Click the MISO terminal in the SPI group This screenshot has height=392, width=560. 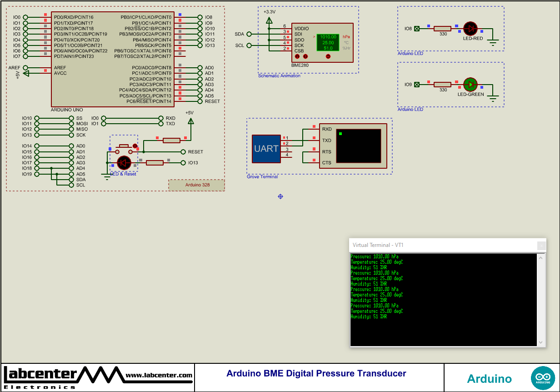tap(72, 129)
